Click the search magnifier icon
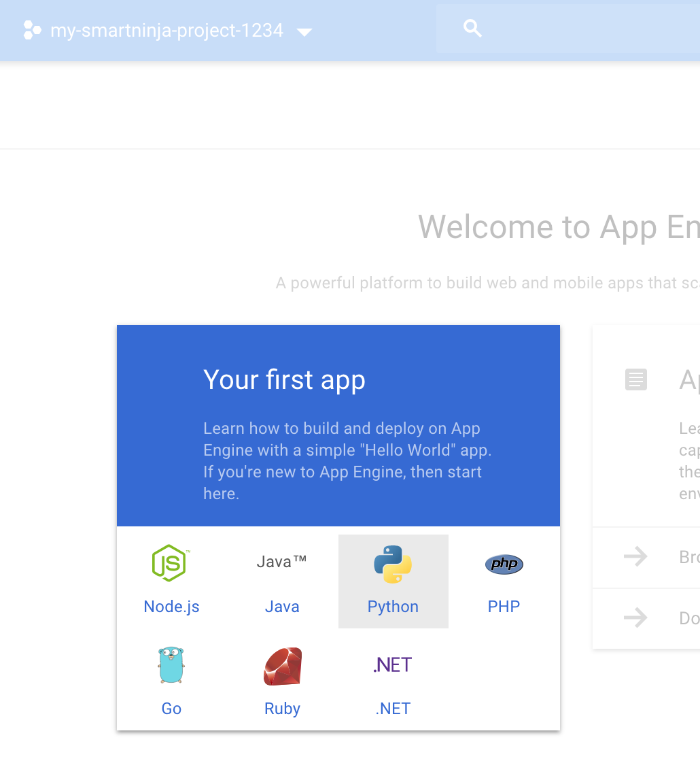The height and width of the screenshot is (778, 700). click(x=472, y=29)
